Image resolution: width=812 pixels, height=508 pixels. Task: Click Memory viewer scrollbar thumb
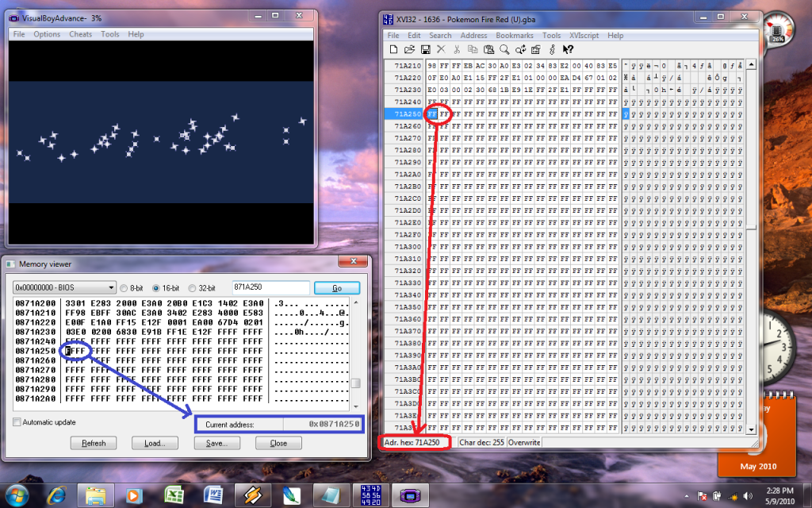click(355, 383)
